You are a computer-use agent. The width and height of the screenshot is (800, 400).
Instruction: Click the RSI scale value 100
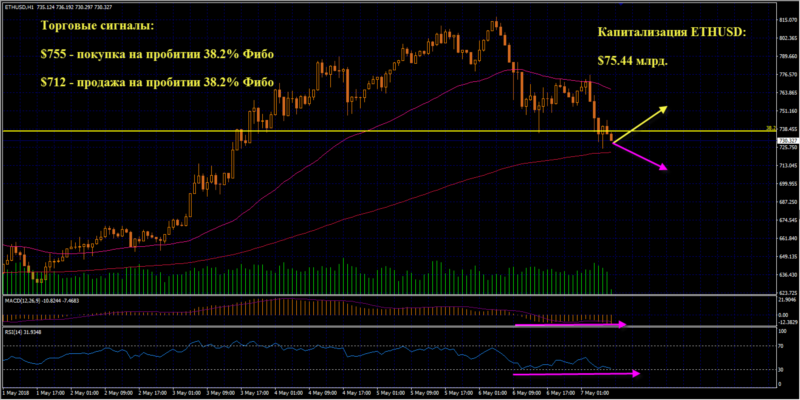pos(782,331)
